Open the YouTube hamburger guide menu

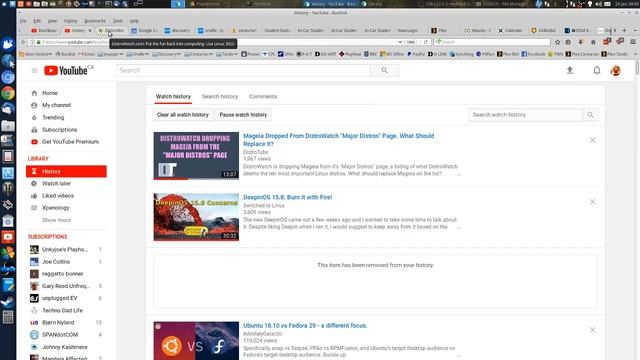[x=34, y=71]
